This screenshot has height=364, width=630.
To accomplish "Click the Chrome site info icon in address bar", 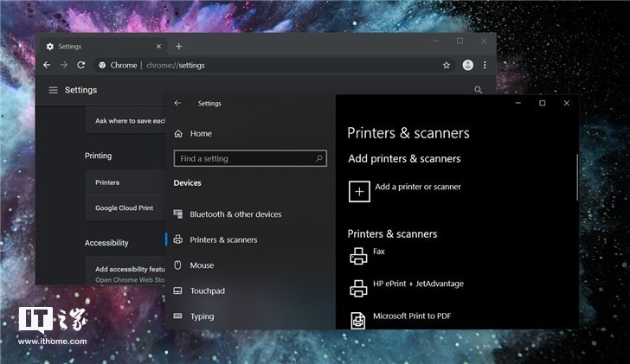I will [102, 65].
